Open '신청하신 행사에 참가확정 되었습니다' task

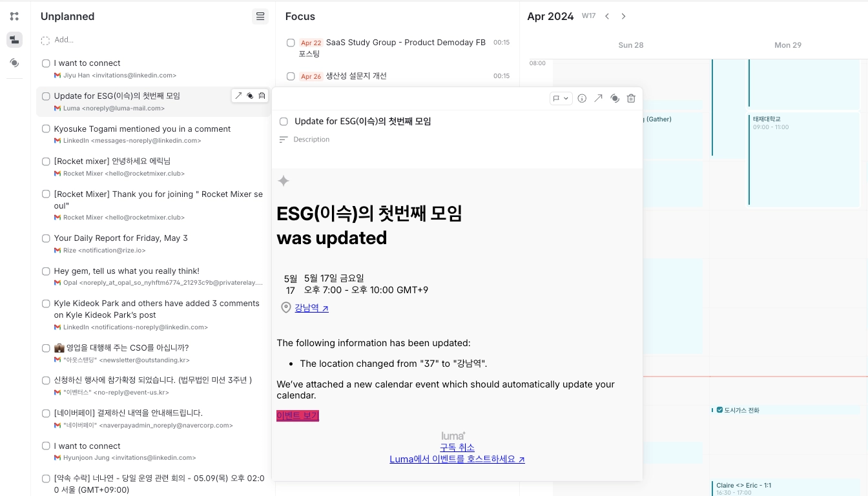coord(153,380)
